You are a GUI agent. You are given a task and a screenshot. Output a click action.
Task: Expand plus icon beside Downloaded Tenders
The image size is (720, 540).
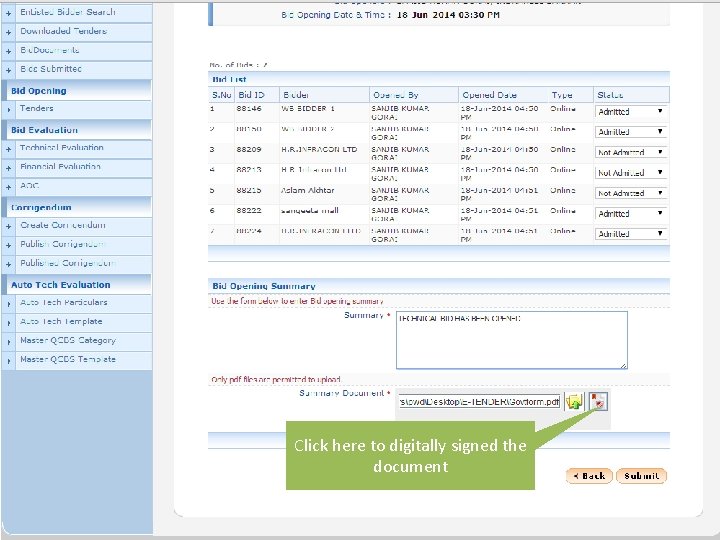pos(8,33)
